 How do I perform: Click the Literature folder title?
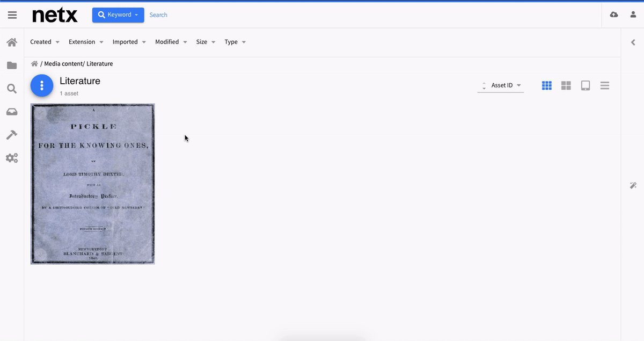[x=80, y=81]
